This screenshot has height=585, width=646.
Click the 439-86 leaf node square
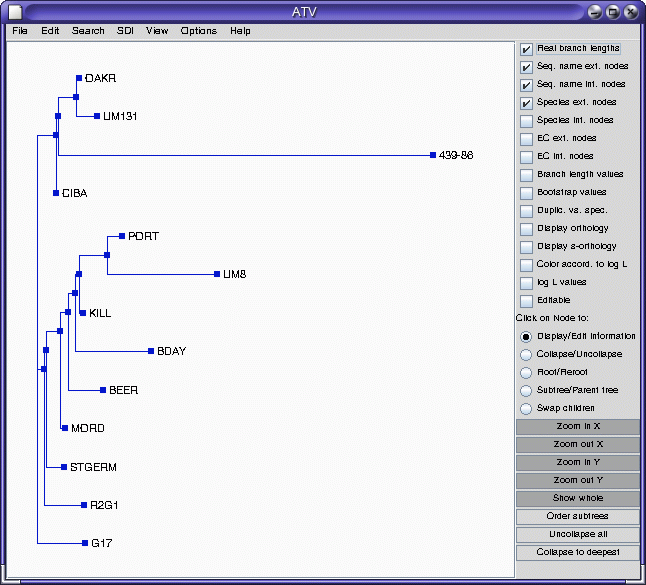click(432, 155)
